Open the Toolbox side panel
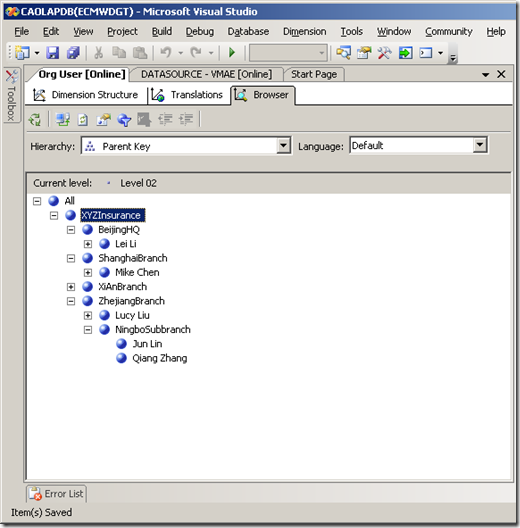Image resolution: width=520 pixels, height=528 pixels. [x=11, y=96]
